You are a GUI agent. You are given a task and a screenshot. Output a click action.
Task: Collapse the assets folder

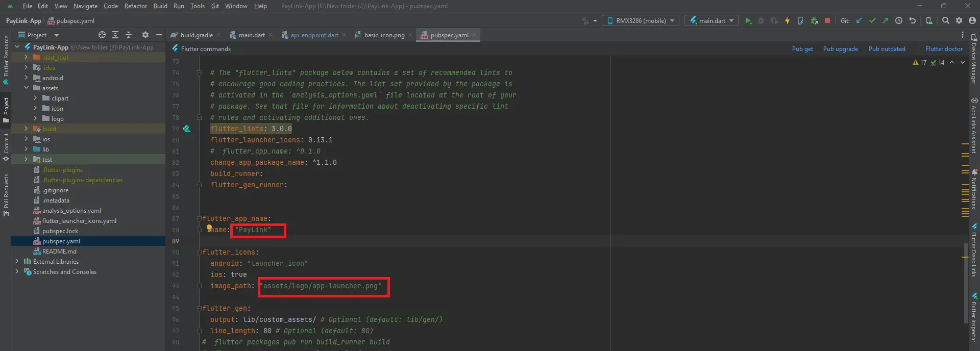click(x=26, y=88)
